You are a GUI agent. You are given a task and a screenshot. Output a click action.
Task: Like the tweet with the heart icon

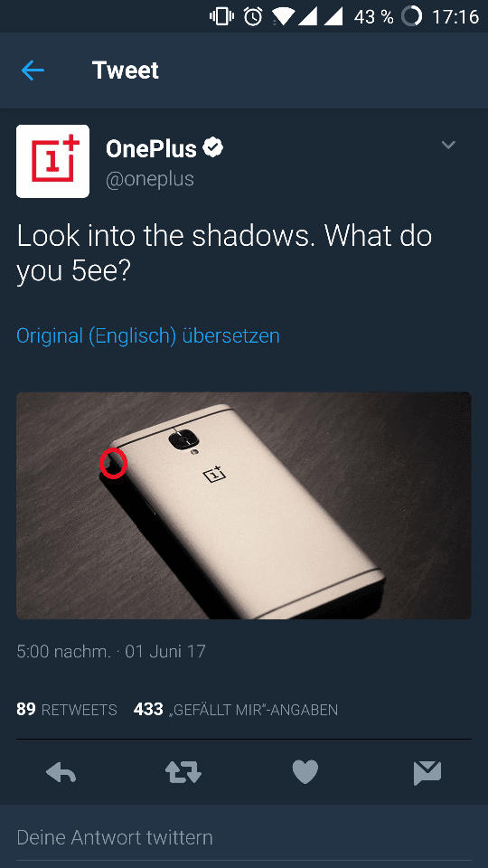[x=305, y=772]
